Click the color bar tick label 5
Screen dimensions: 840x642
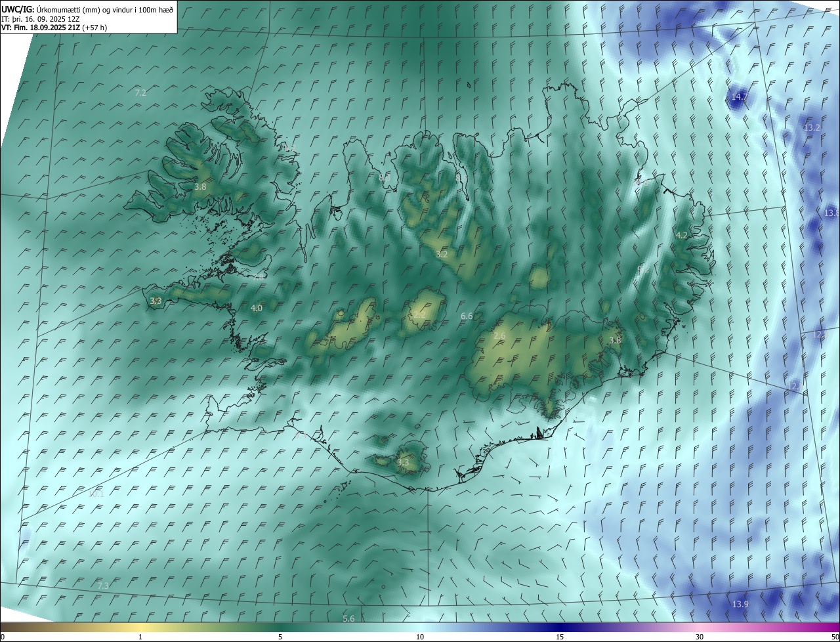(x=280, y=637)
